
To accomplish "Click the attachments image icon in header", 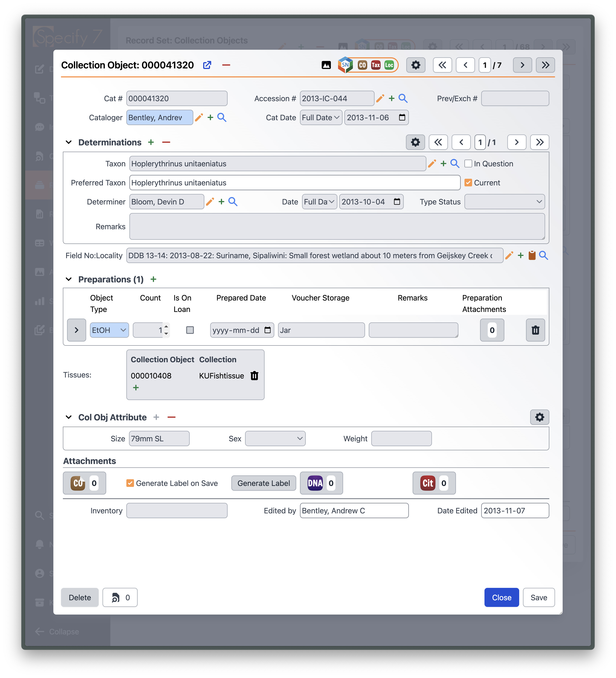I will coord(326,65).
